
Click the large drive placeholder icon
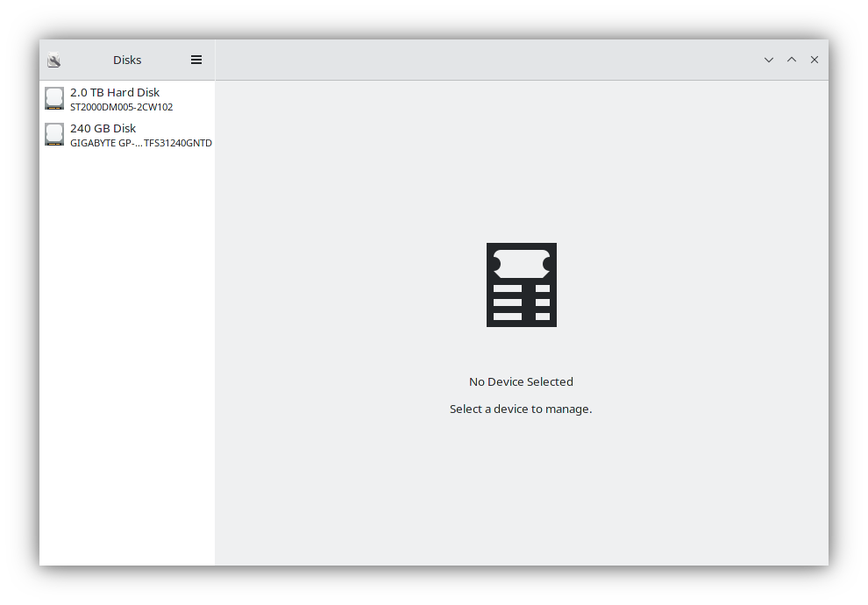tap(521, 285)
